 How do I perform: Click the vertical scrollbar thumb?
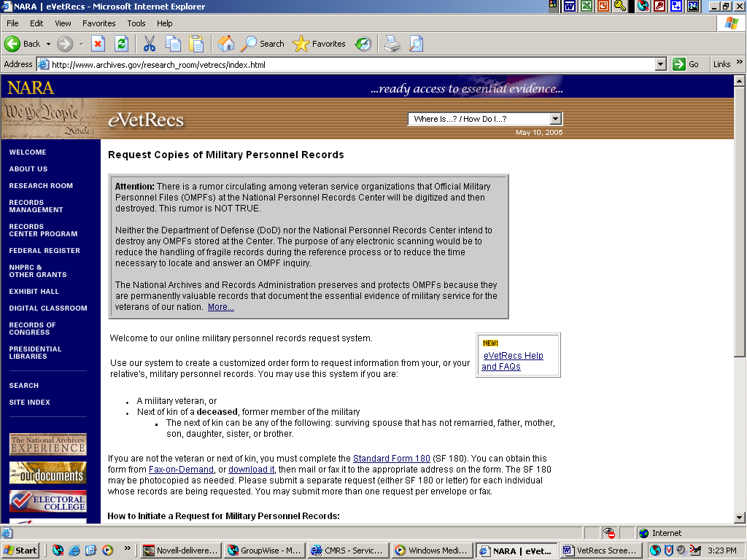coord(739,222)
